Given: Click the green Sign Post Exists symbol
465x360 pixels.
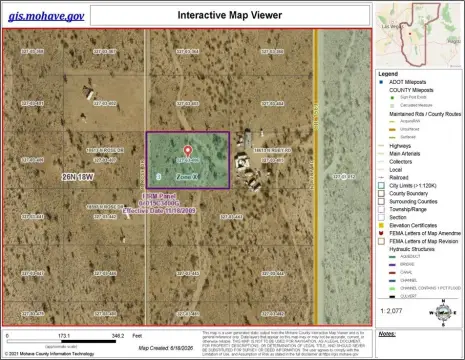Looking at the screenshot, I should (392, 98).
